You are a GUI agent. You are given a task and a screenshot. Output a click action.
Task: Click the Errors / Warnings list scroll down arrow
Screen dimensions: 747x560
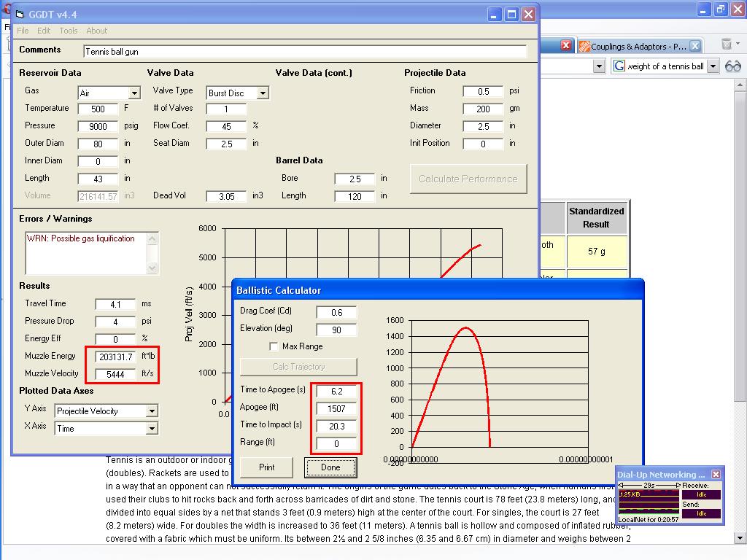[152, 268]
